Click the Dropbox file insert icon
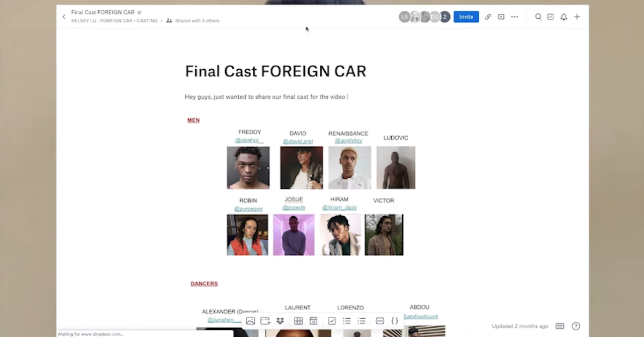Screen dimensions: 644x337 [280, 321]
